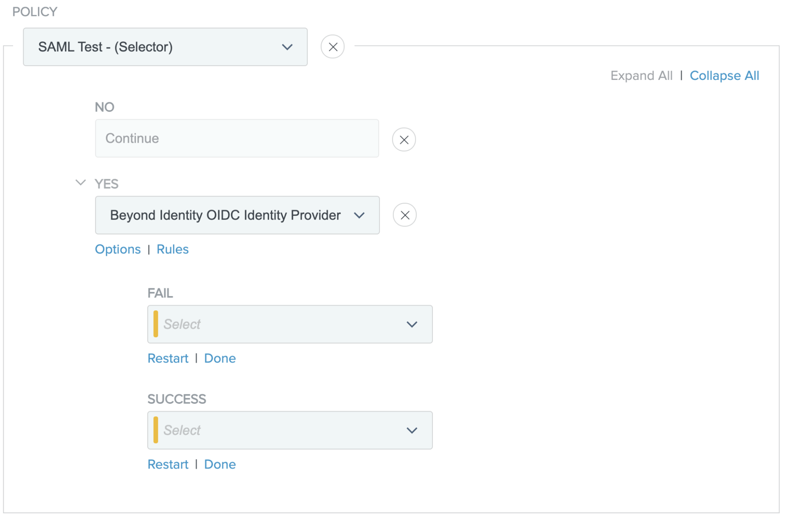Screen dimensions: 807x532
Task: Open Options for the identity provider
Action: tap(118, 249)
